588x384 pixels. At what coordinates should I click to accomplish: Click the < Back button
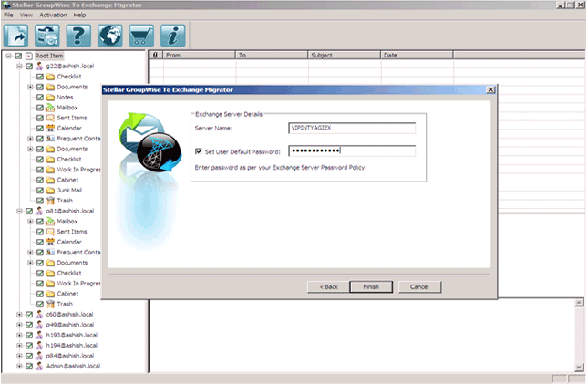328,286
